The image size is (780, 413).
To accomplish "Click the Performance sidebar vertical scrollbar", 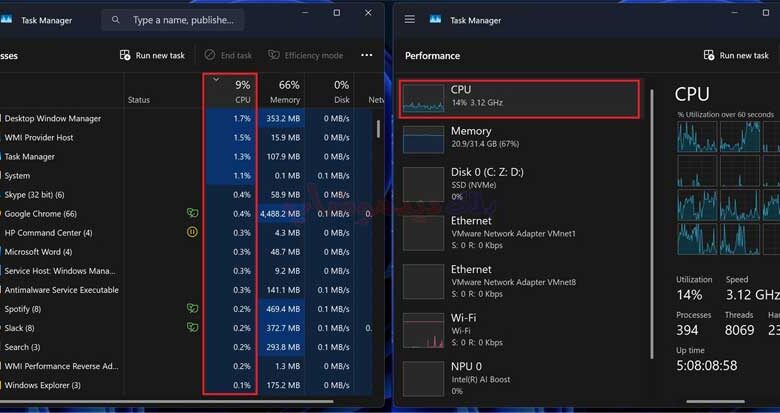I will pos(652,224).
